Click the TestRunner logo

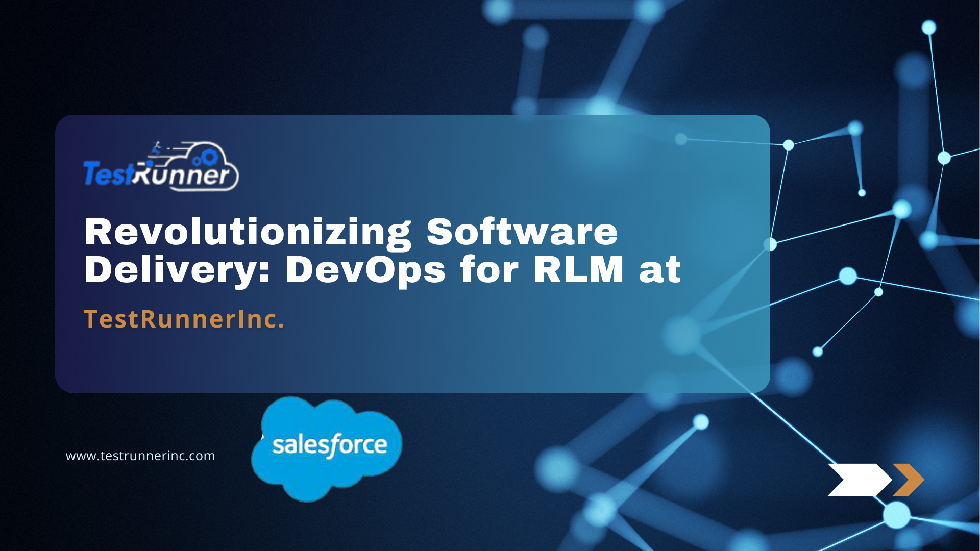point(161,166)
